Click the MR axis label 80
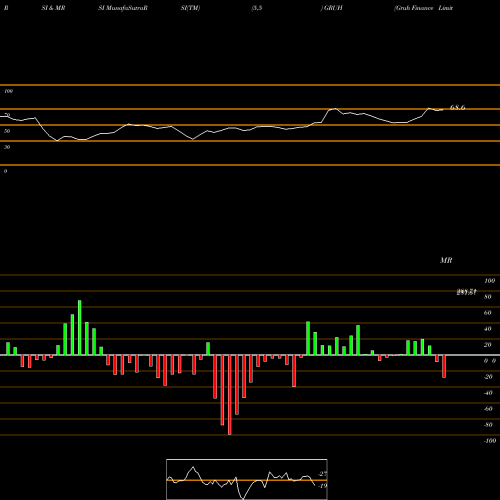Image resolution: width=500 pixels, height=500 pixels. pyautogui.click(x=488, y=297)
